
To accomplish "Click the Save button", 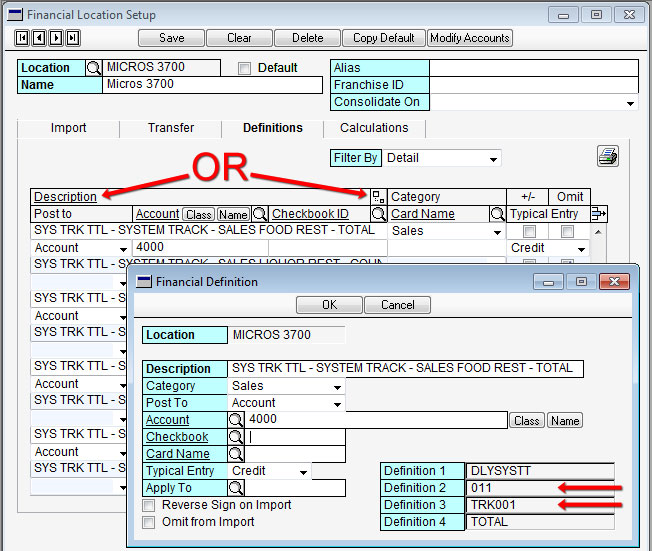I will pyautogui.click(x=171, y=38).
